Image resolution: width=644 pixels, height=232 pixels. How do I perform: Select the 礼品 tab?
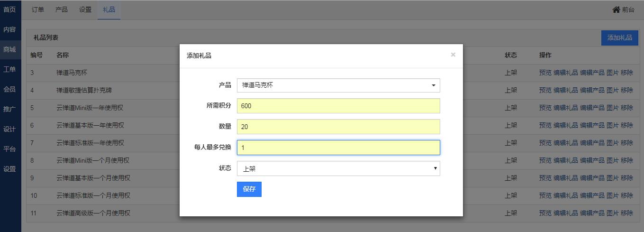pyautogui.click(x=109, y=9)
